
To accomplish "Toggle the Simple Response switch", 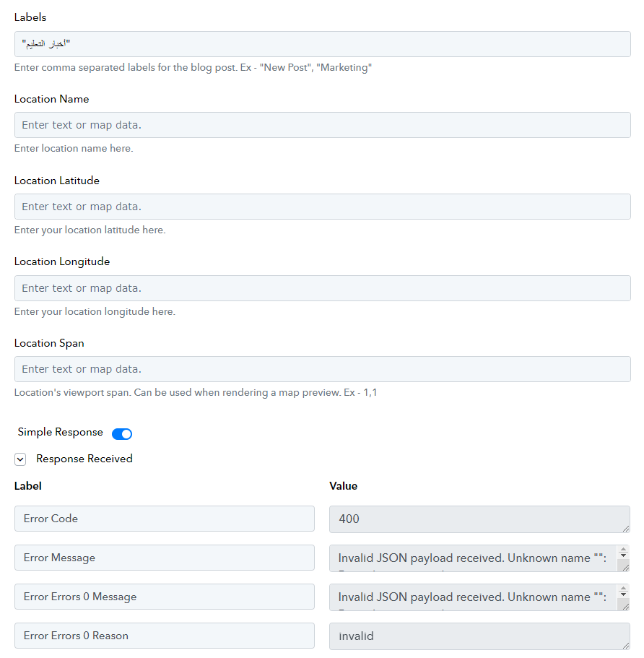I will pyautogui.click(x=122, y=433).
